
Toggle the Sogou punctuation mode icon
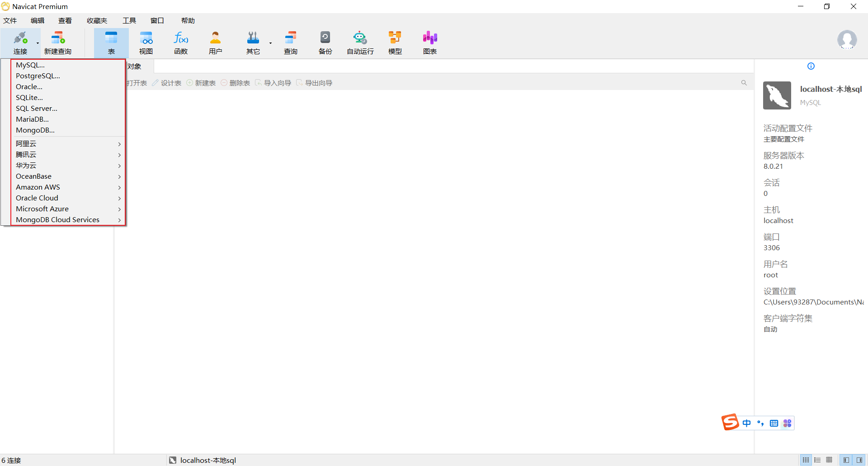pos(760,423)
